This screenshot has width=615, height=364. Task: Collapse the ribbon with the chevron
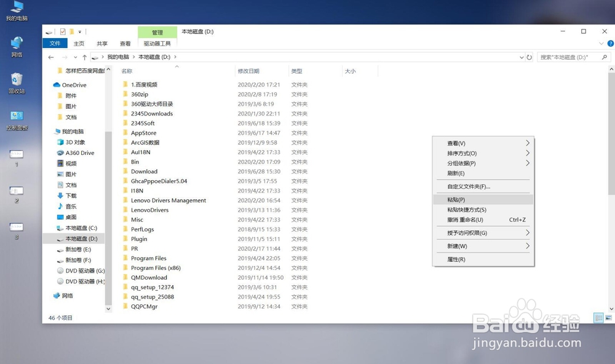pos(601,43)
